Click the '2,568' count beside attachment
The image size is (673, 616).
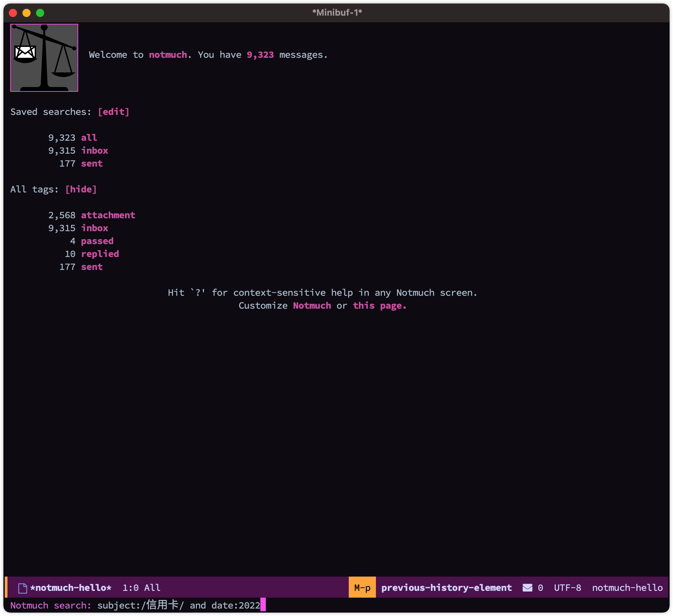coord(62,215)
